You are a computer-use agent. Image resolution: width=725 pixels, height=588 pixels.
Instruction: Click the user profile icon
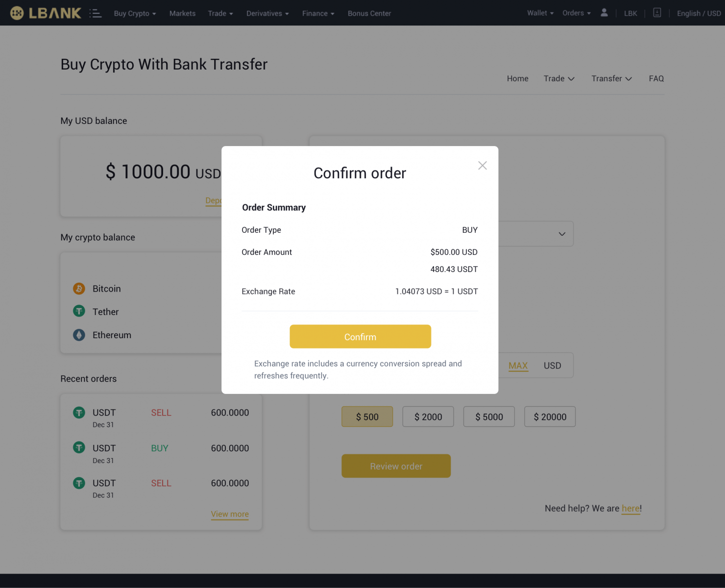[x=604, y=13]
